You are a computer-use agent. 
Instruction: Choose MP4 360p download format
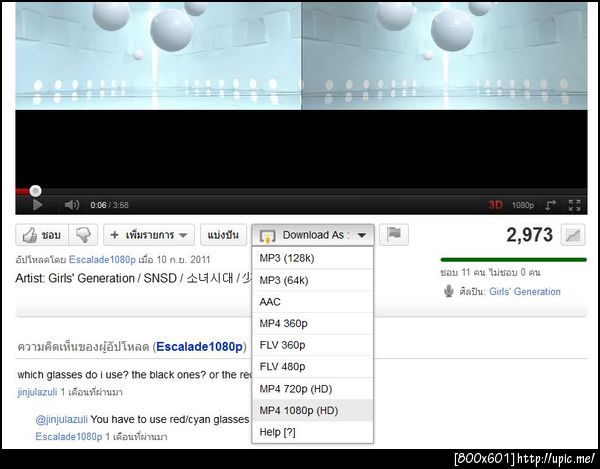point(313,324)
